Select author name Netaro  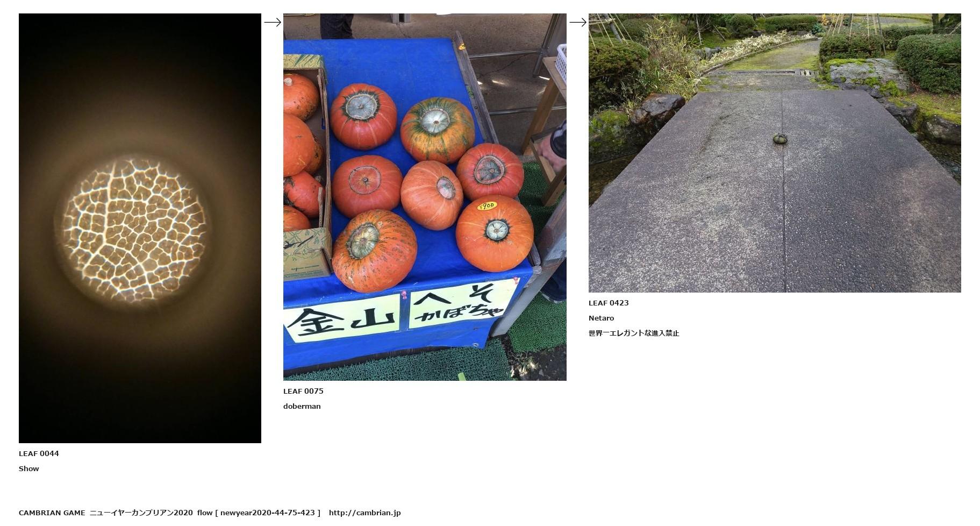[601, 318]
